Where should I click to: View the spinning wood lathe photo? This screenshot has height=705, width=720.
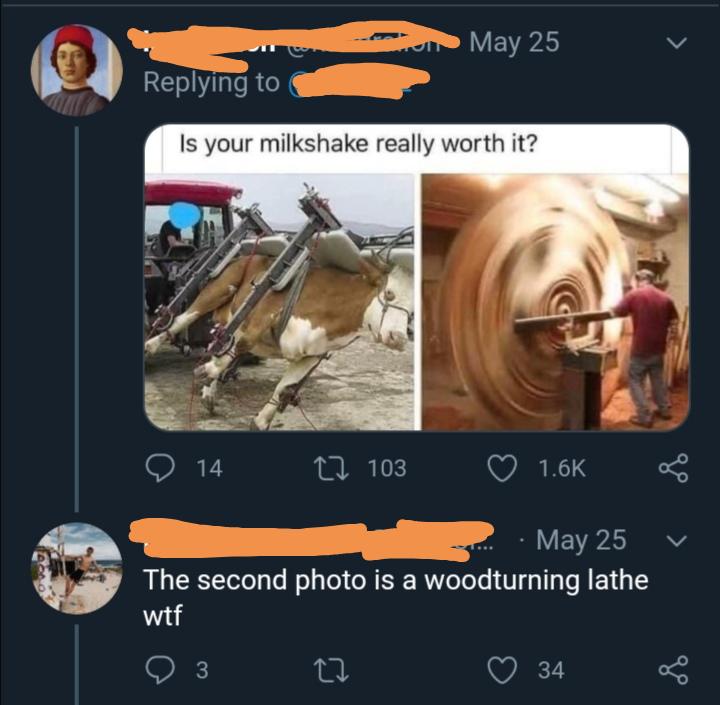pyautogui.click(x=555, y=302)
